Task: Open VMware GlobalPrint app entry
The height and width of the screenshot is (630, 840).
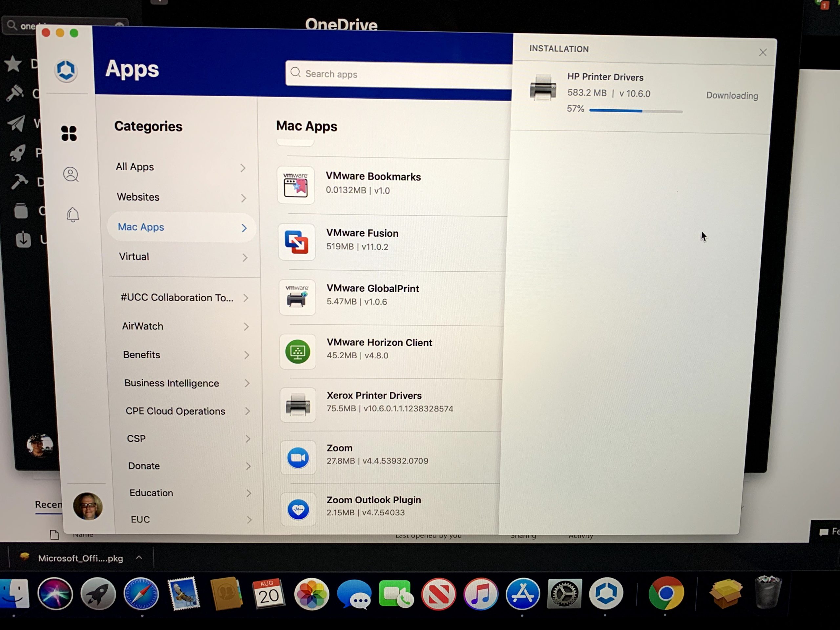Action: click(372, 289)
